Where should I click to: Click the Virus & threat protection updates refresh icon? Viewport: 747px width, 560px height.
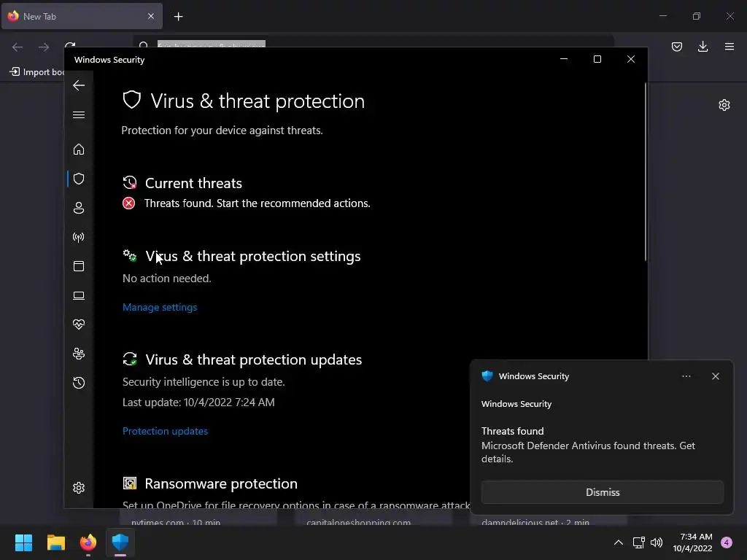coord(130,359)
